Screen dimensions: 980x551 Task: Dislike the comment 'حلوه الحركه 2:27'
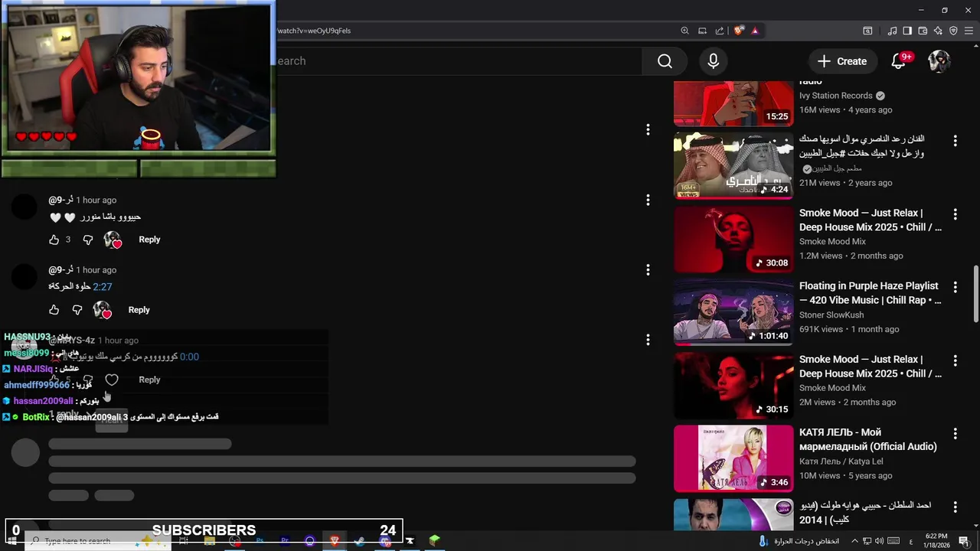tap(77, 310)
